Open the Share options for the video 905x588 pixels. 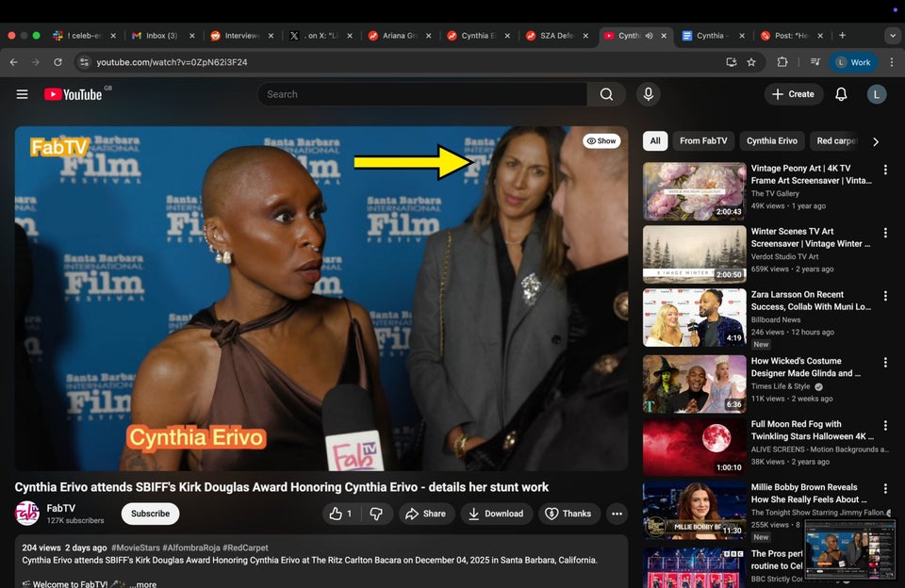[x=426, y=514]
